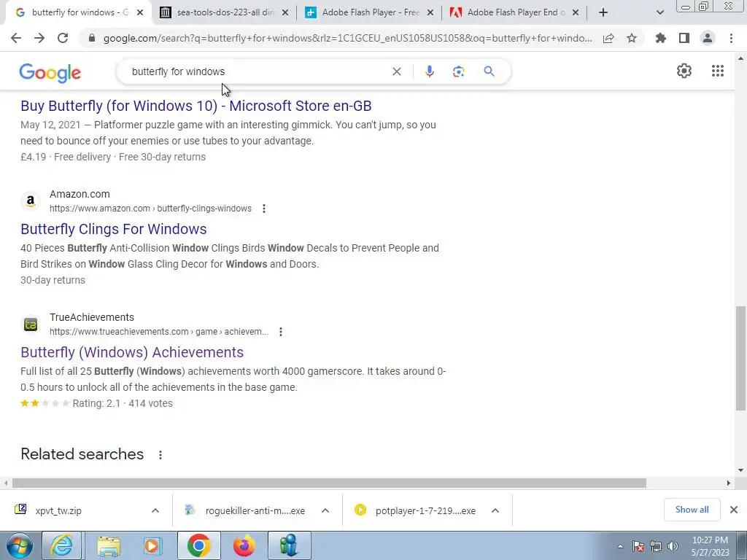Image resolution: width=747 pixels, height=560 pixels.
Task: Open more options for the TrueAchievements result
Action: point(281,332)
